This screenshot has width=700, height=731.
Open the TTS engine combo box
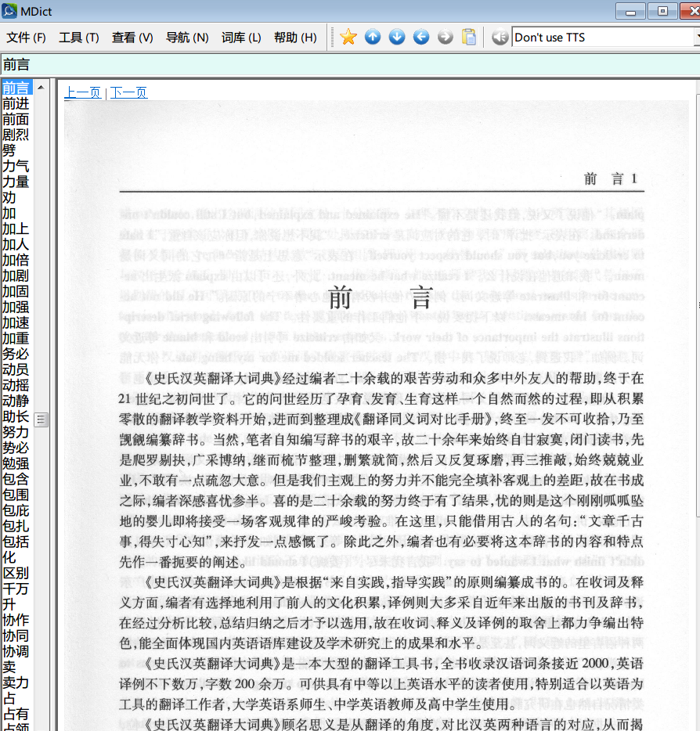(x=605, y=38)
